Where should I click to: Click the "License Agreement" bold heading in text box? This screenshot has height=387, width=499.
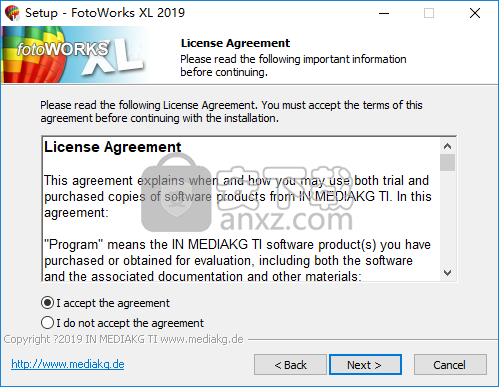[x=113, y=147]
